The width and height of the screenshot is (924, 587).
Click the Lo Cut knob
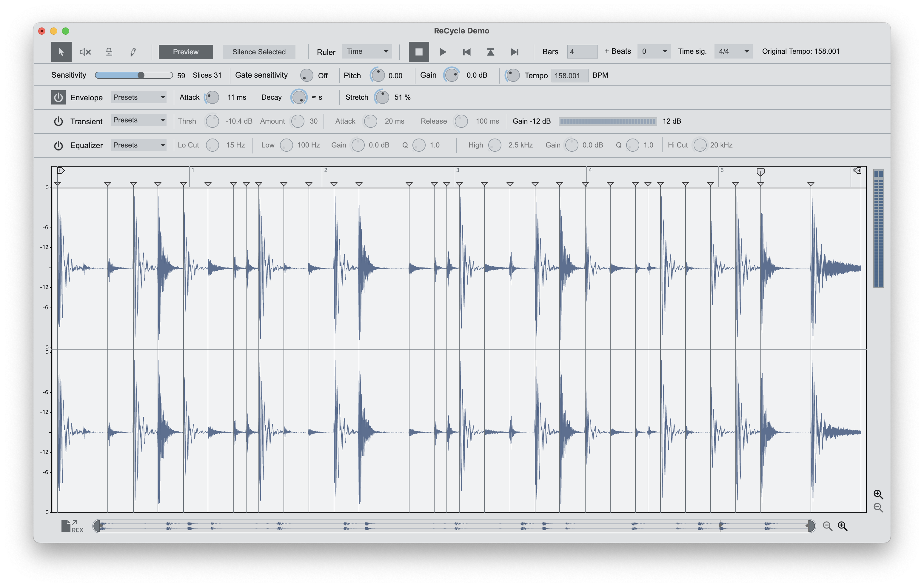pyautogui.click(x=212, y=145)
